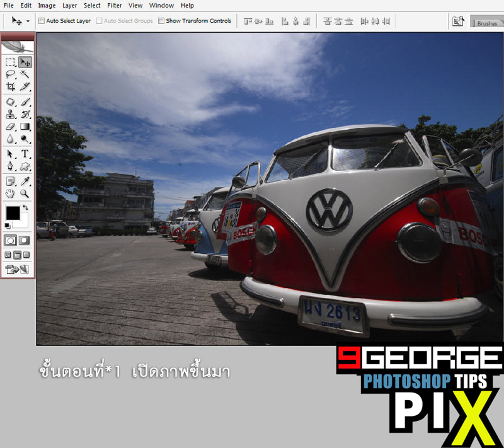Select the Pen tool

(x=10, y=166)
